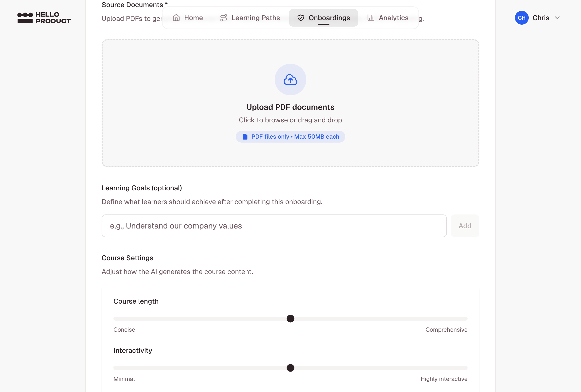Image resolution: width=581 pixels, height=392 pixels.
Task: Click the Upload PDF documents drop zone
Action: tap(290, 103)
